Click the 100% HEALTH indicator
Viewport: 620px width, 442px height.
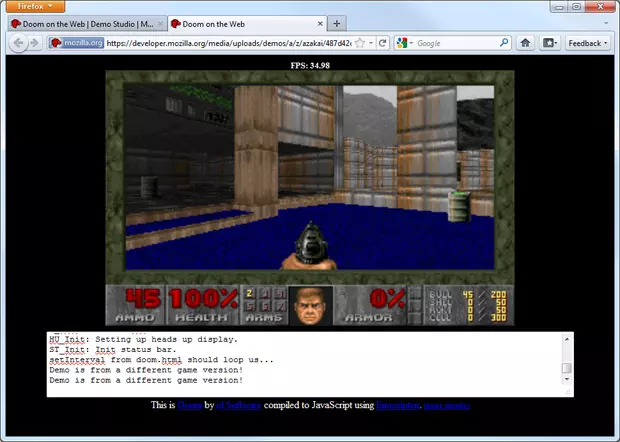click(x=202, y=305)
